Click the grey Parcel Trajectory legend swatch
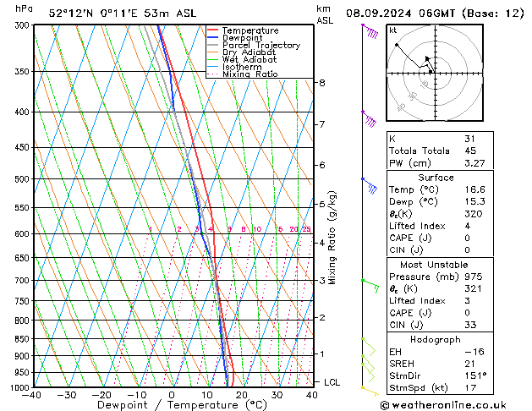This screenshot has width=532, height=411. tap(212, 45)
